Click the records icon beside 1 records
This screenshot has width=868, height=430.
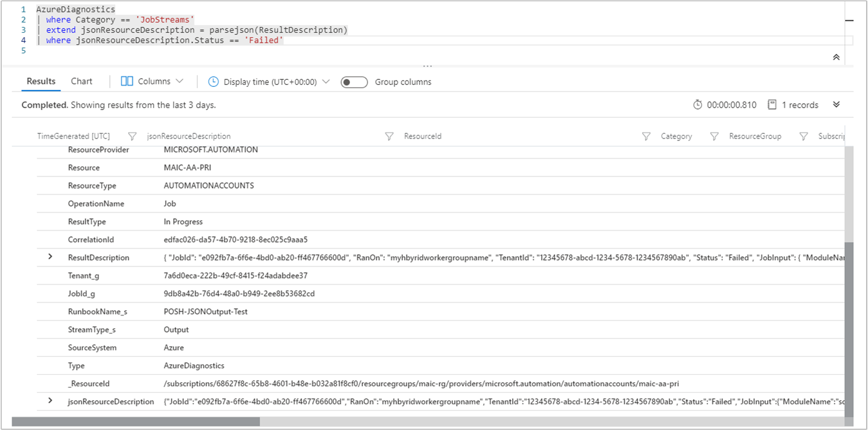(772, 104)
